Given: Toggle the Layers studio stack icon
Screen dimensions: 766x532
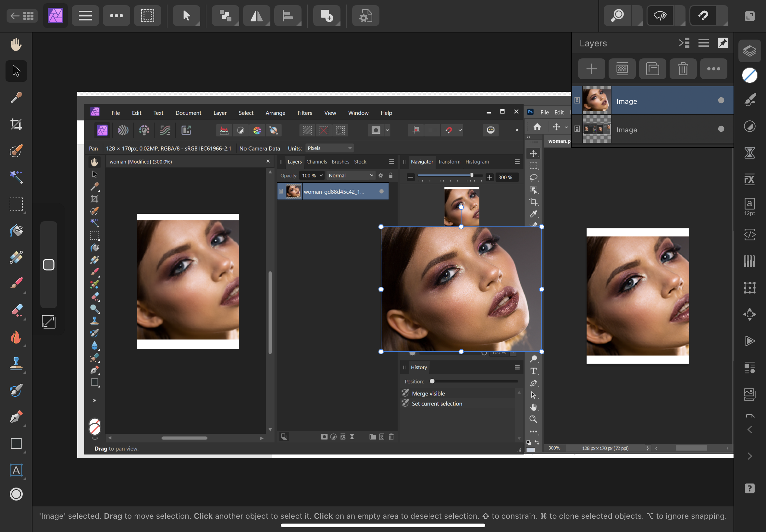Looking at the screenshot, I should (x=750, y=51).
